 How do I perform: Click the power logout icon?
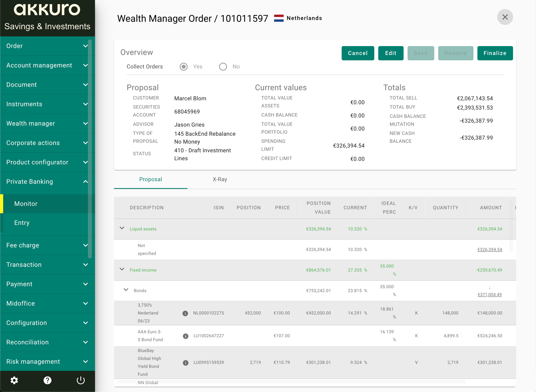pos(81,380)
